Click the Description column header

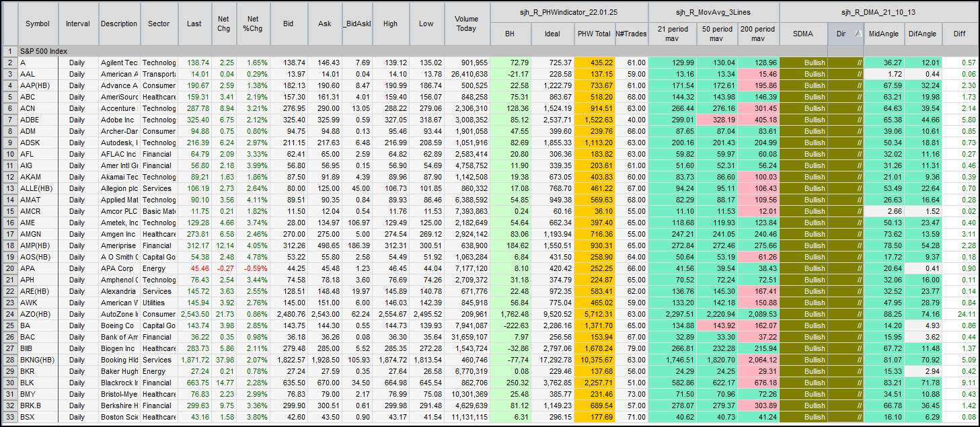tap(119, 24)
